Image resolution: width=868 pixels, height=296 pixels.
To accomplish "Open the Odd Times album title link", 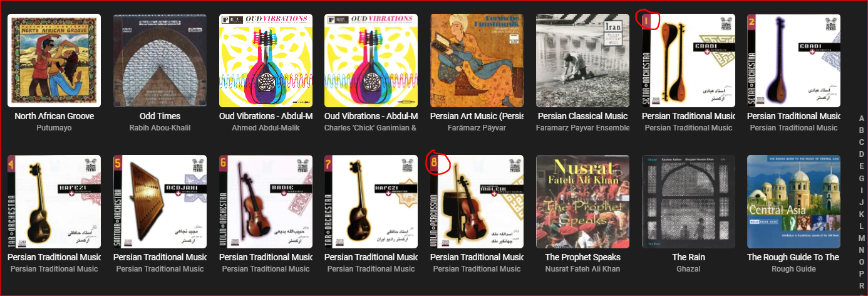I will (160, 116).
